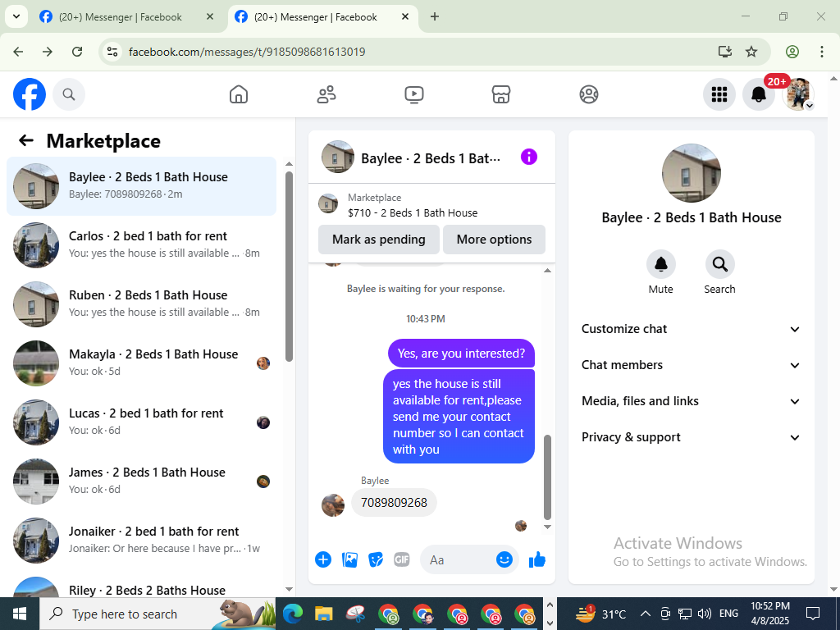Image resolution: width=840 pixels, height=630 pixels.
Task: Reload the page in browser toolbar
Action: pos(77,52)
